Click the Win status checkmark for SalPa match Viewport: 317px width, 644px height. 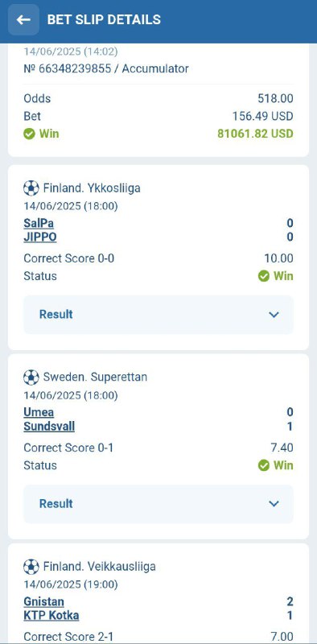click(264, 276)
